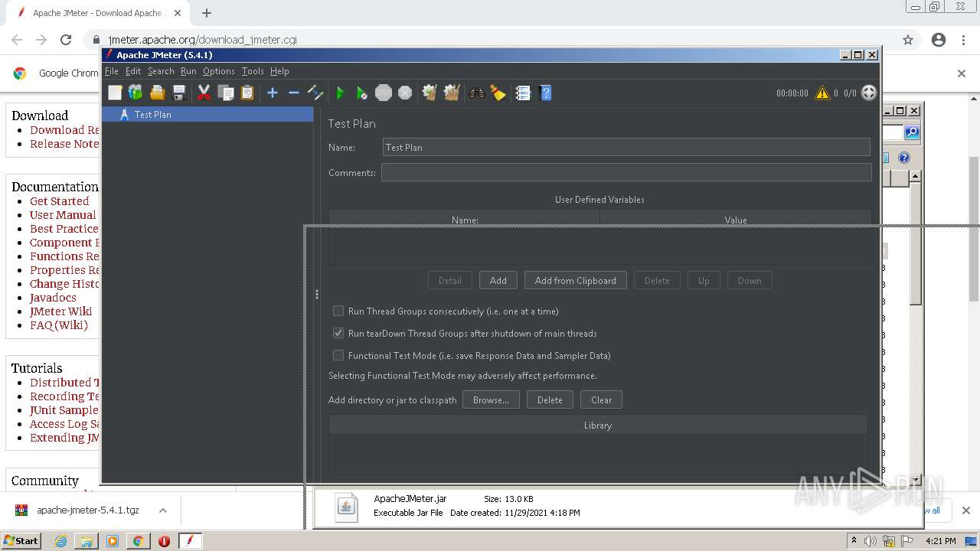The width and height of the screenshot is (980, 551).
Task: Open the Help book icon
Action: point(544,93)
